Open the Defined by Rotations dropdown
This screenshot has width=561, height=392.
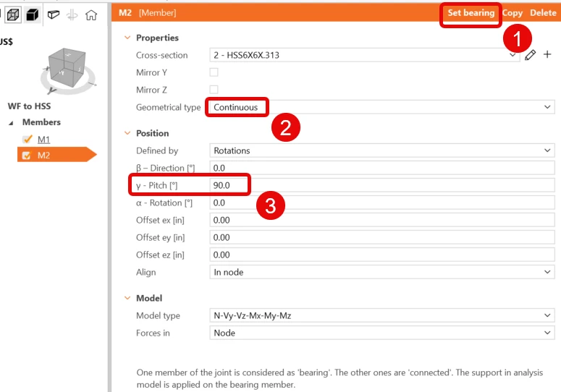[x=381, y=150]
